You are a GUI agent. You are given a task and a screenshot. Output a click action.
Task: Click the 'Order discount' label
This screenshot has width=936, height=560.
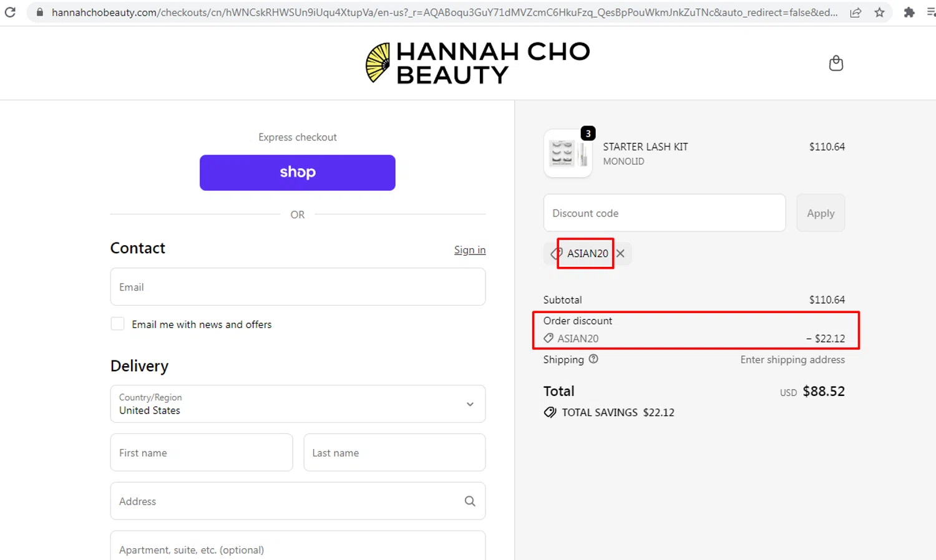pyautogui.click(x=578, y=321)
